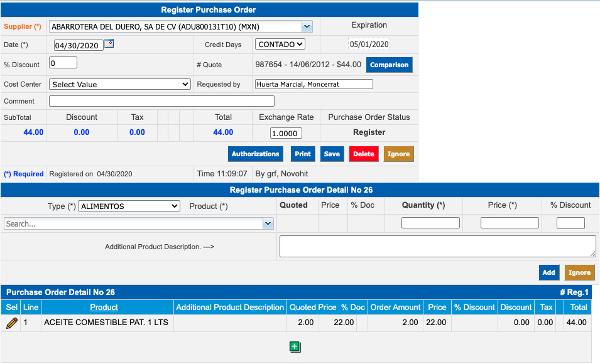Click the Additional Product Description text area
The width and height of the screenshot is (600, 364).
coord(437,246)
